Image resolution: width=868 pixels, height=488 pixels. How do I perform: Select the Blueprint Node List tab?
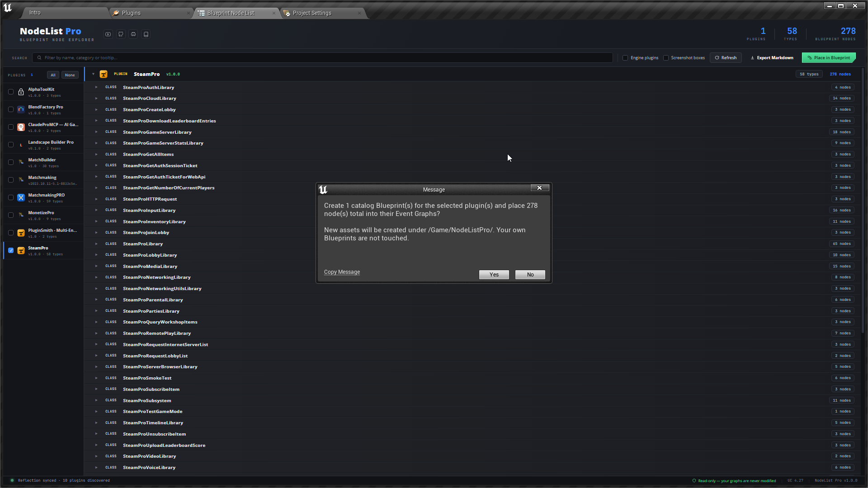[237, 13]
